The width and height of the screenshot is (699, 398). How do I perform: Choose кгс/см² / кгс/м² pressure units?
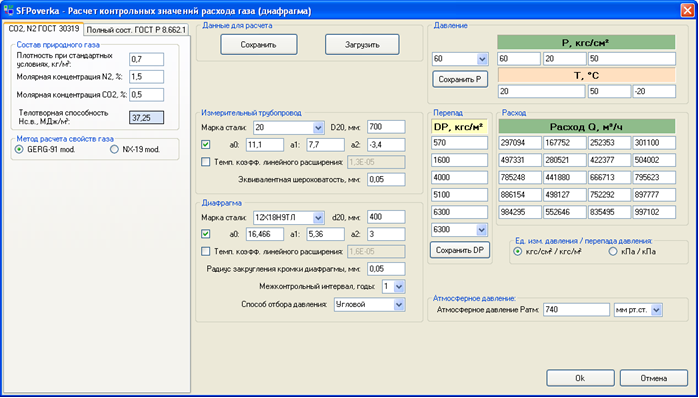point(518,251)
